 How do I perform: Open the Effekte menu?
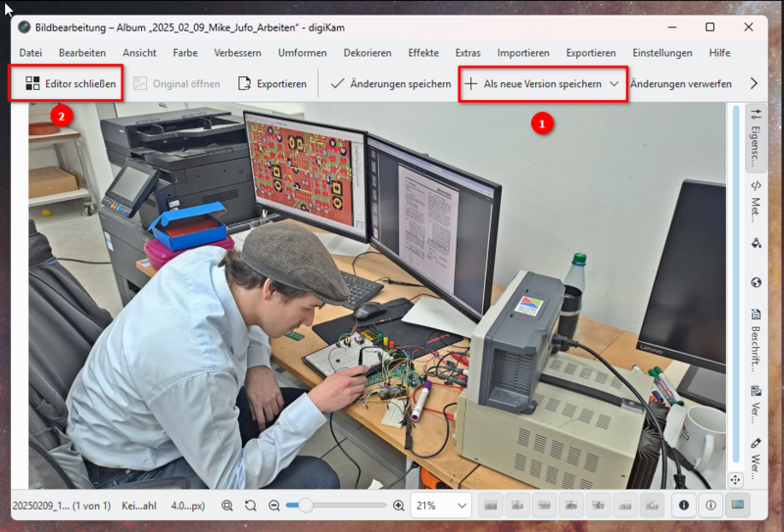[x=423, y=53]
